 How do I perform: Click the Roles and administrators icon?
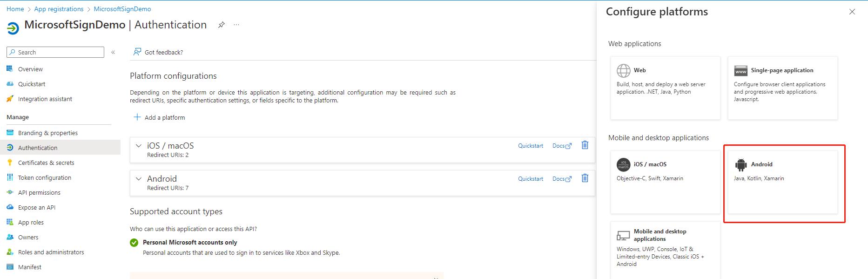tap(10, 252)
